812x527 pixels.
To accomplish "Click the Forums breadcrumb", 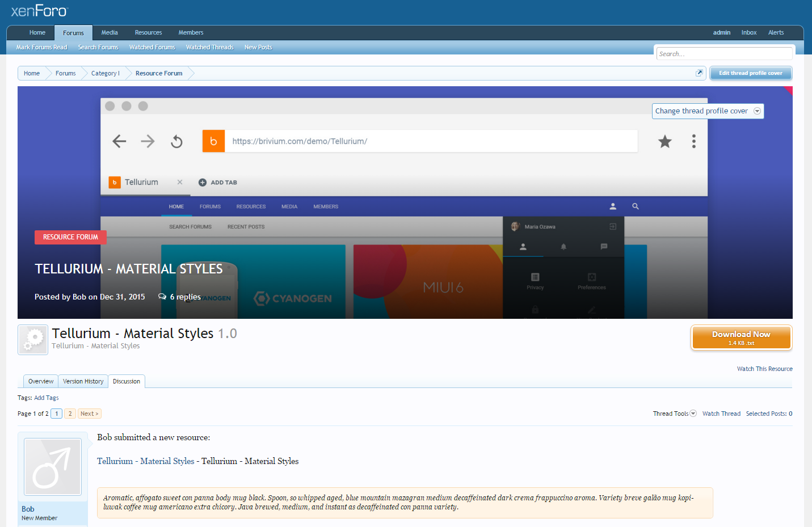I will pyautogui.click(x=65, y=73).
